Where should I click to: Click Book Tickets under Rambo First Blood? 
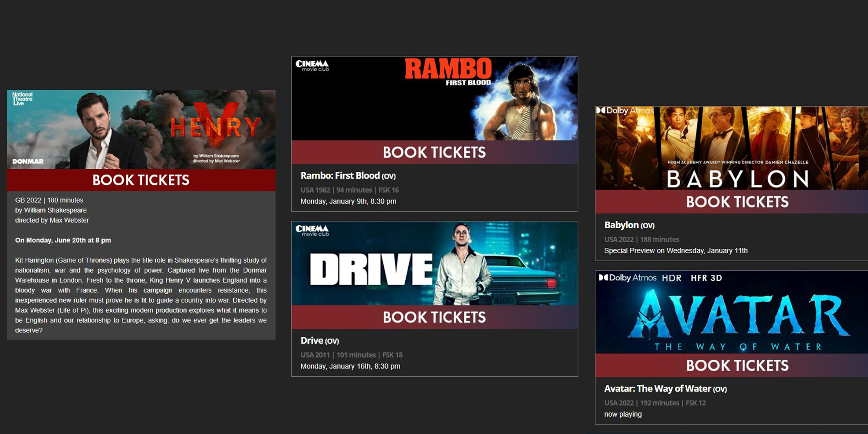(x=434, y=152)
